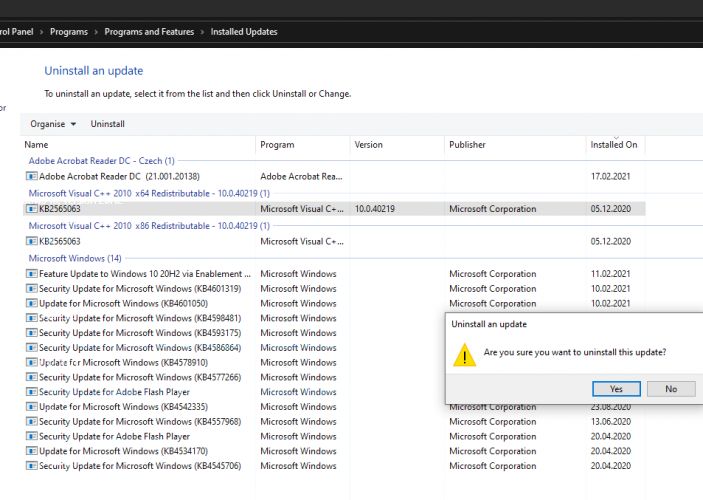Click icon beside Security Update KB4598481
The height and width of the screenshot is (500, 703).
tap(31, 318)
